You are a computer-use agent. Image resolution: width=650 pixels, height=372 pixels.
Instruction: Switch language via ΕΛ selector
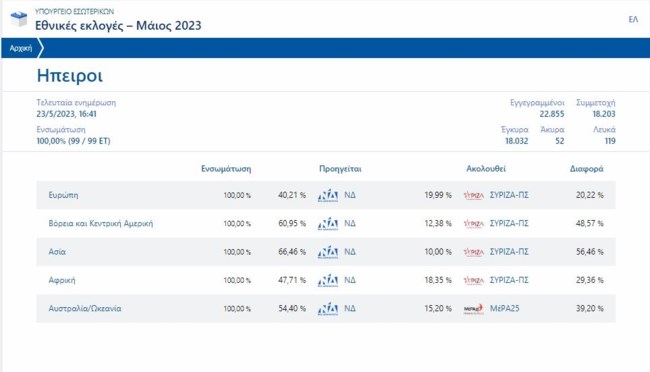[633, 19]
